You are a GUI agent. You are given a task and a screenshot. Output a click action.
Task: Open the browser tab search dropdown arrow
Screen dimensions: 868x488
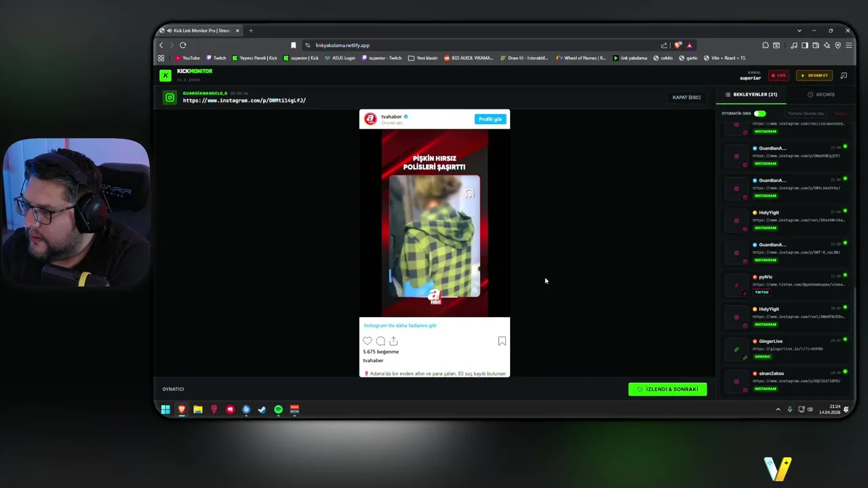800,30
